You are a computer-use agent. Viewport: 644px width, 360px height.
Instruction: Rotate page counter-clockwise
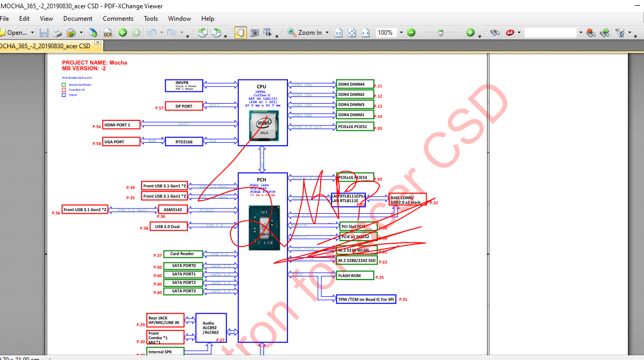coord(203,32)
